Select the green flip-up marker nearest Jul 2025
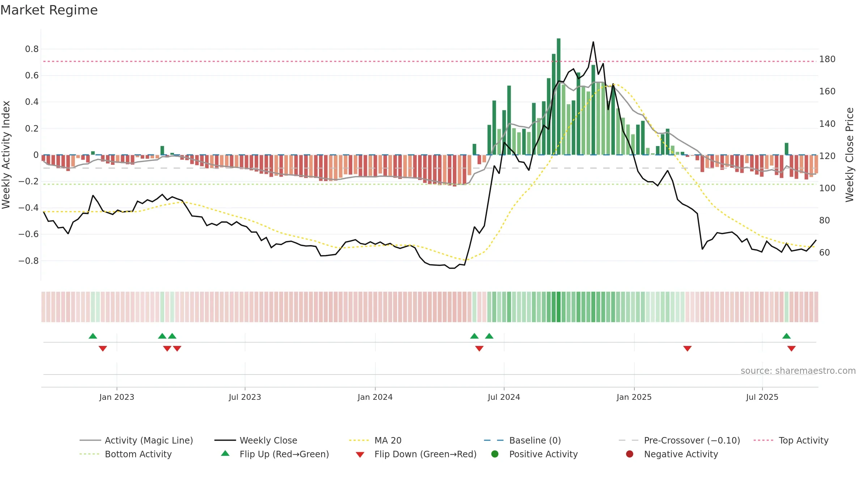Image resolution: width=868 pixels, height=488 pixels. pos(787,336)
